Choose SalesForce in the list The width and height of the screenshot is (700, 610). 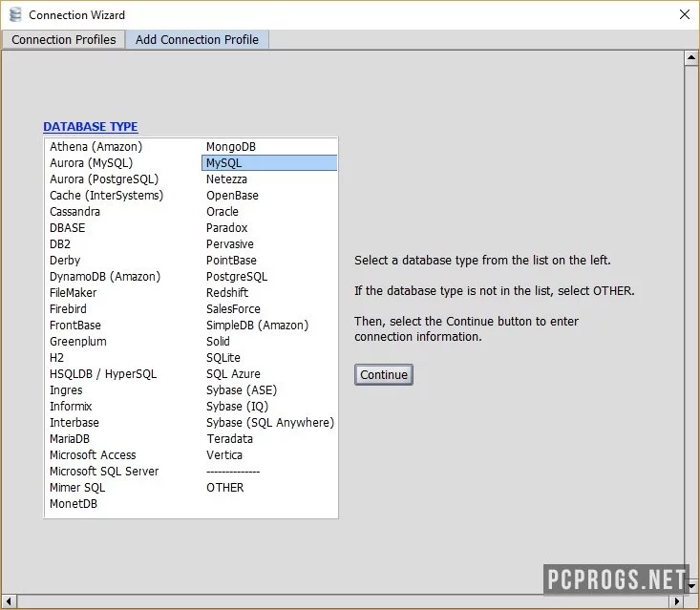[x=233, y=308]
